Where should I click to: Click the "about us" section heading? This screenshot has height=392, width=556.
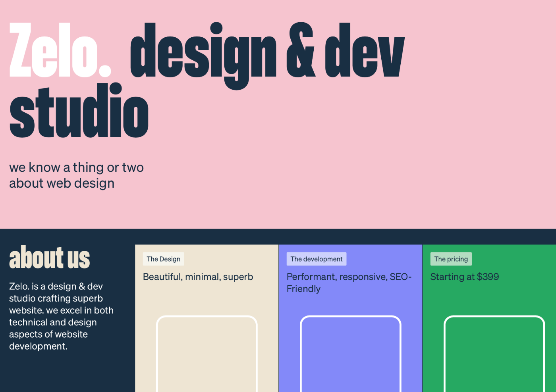pos(50,258)
